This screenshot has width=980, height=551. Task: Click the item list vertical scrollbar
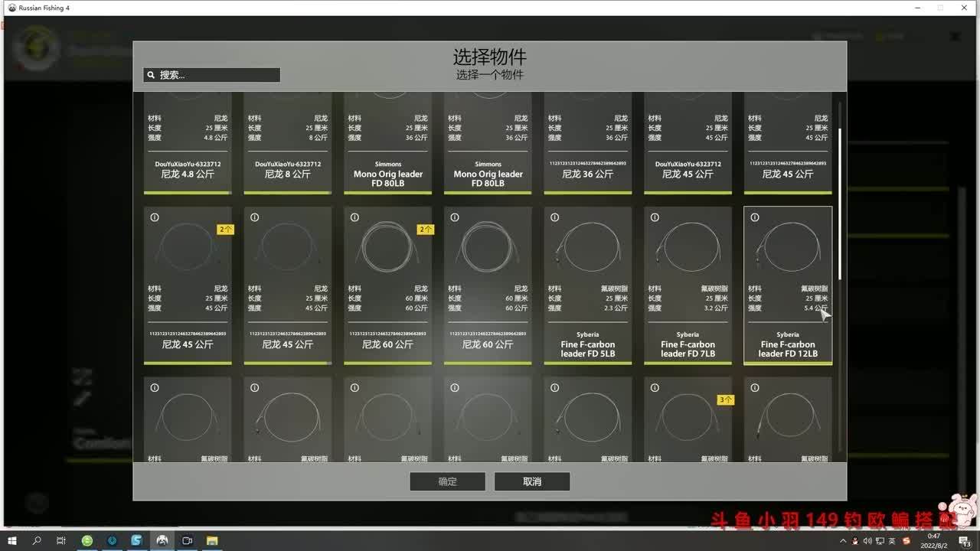click(x=841, y=203)
